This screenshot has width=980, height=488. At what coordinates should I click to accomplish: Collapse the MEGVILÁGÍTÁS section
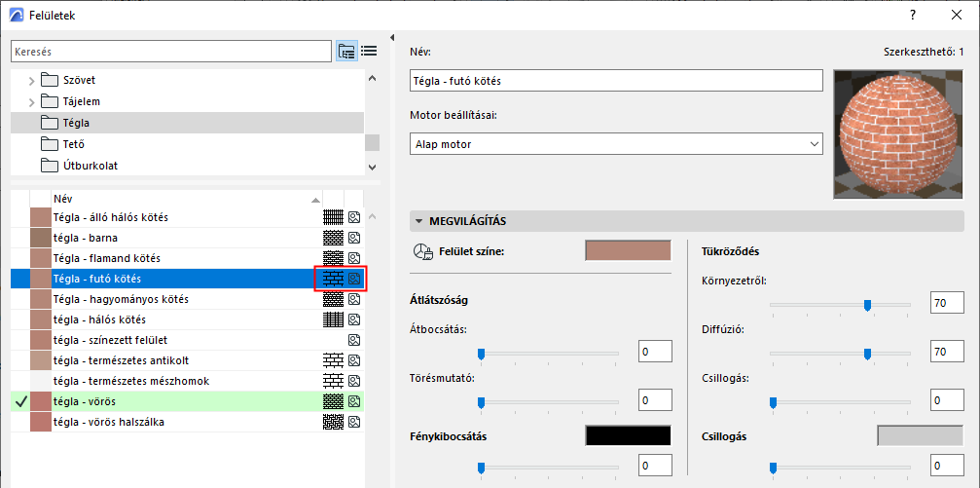point(419,221)
